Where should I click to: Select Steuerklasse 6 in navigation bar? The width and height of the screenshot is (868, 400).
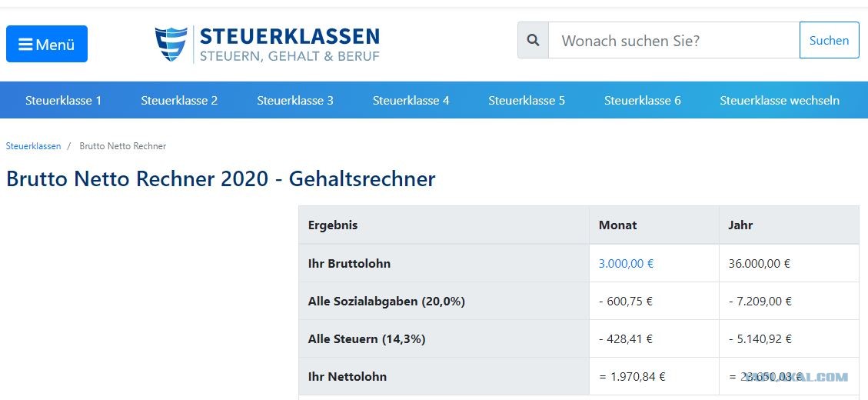pos(642,100)
